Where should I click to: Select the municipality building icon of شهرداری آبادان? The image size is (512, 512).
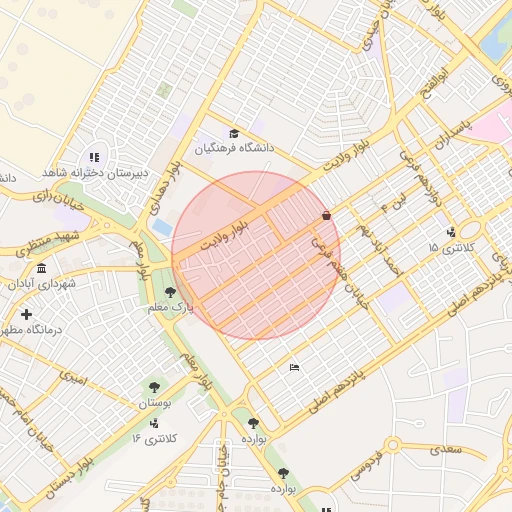pos(42,268)
